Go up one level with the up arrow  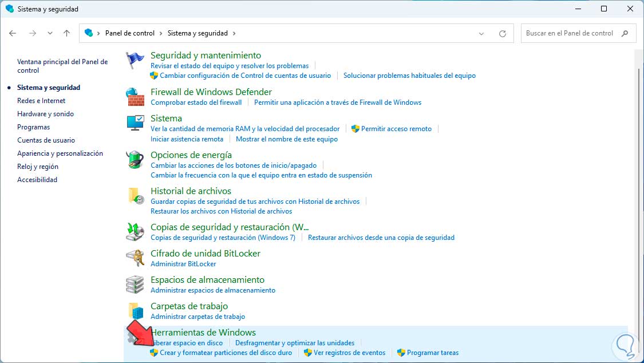[66, 33]
